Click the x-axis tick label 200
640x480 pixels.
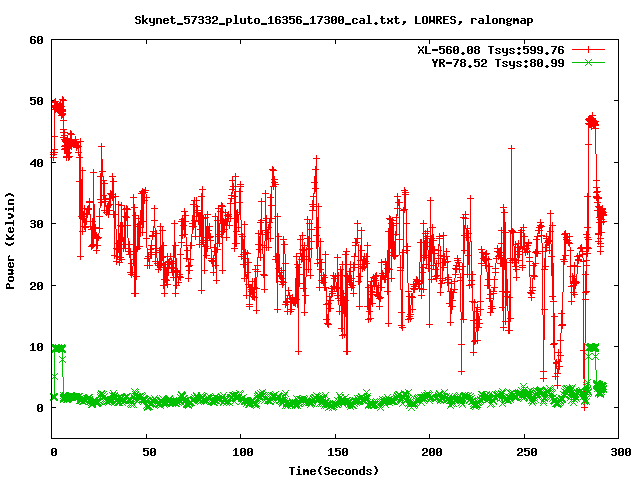pos(432,452)
